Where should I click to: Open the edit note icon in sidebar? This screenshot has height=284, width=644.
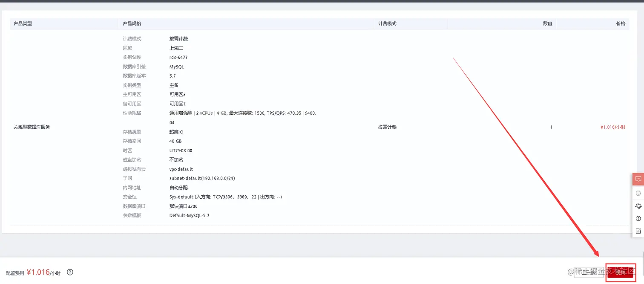(x=638, y=232)
